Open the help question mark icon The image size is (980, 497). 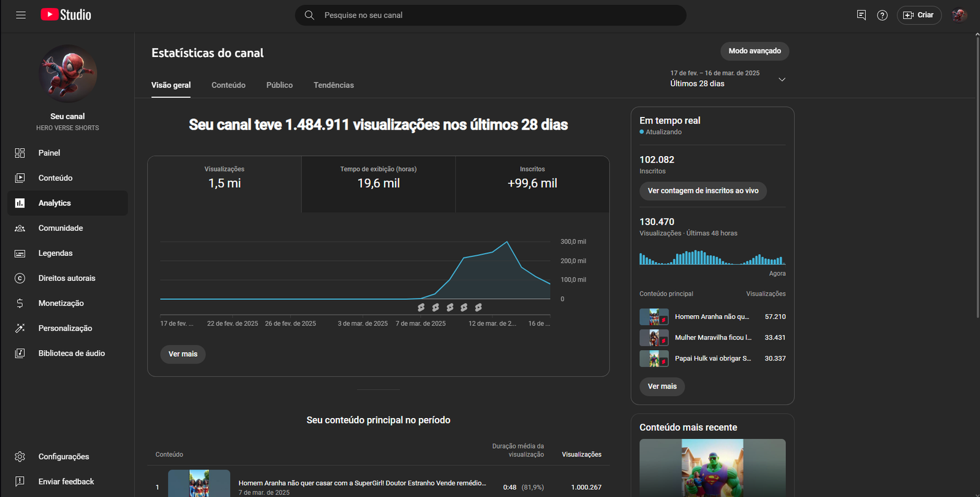(x=882, y=15)
